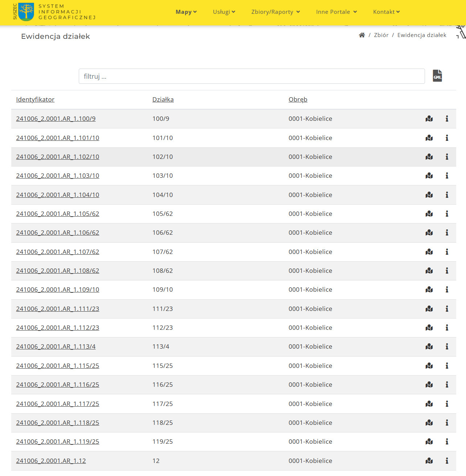The image size is (466, 476).
Task: Open identifier link 241006_2.0001.AR_1.104/10
Action: (x=58, y=195)
